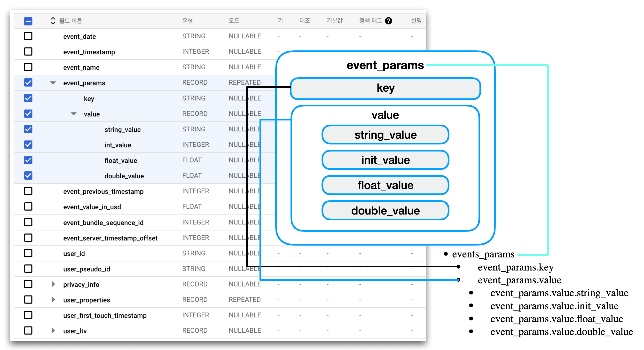The width and height of the screenshot is (644, 350).
Task: Select the string_value field name
Action: pyautogui.click(x=123, y=130)
